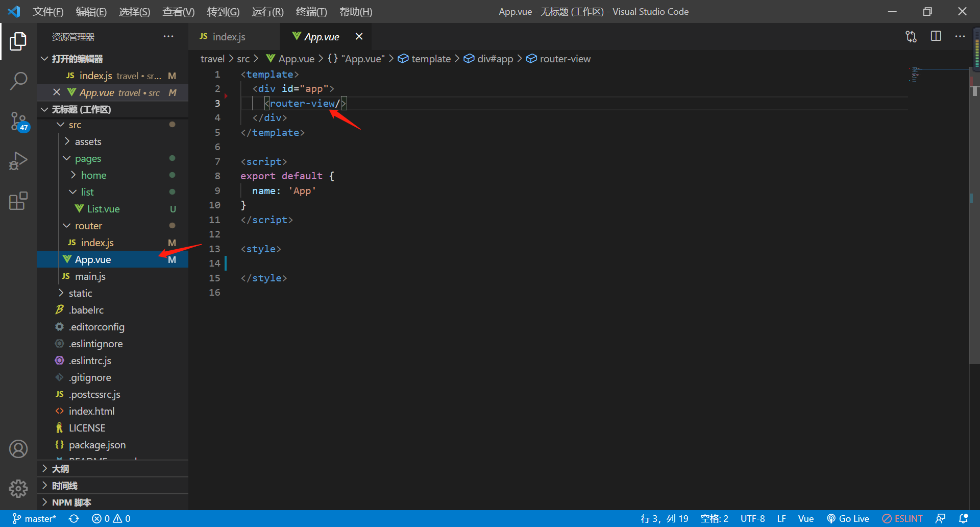Open editor More Actions ellipsis menu
Screen dimensions: 980x527
[x=960, y=36]
